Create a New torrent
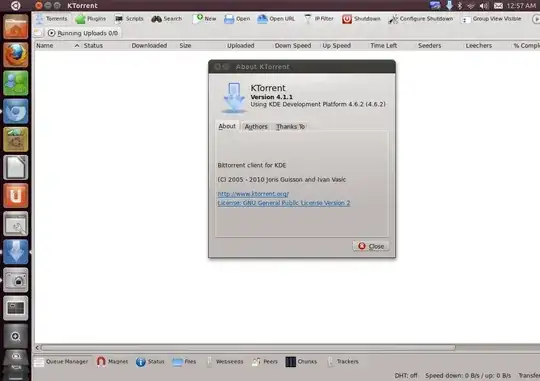The image size is (540, 381). (205, 19)
